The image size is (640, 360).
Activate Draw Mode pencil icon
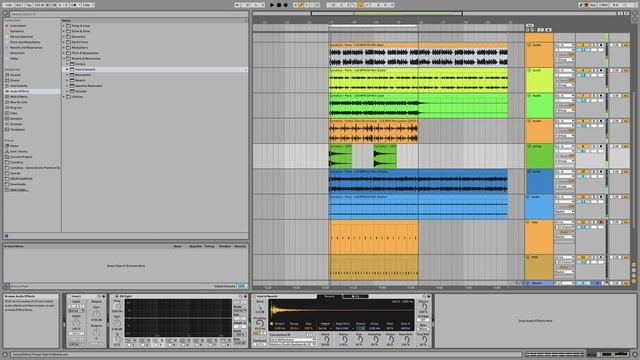pos(581,5)
